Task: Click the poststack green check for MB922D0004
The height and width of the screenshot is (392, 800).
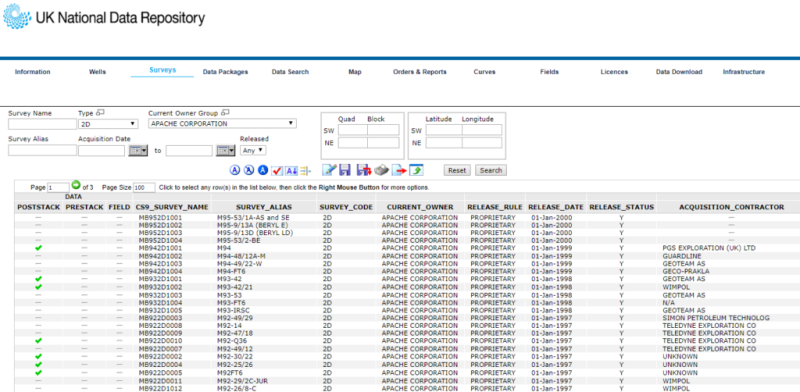Action: pos(38,364)
